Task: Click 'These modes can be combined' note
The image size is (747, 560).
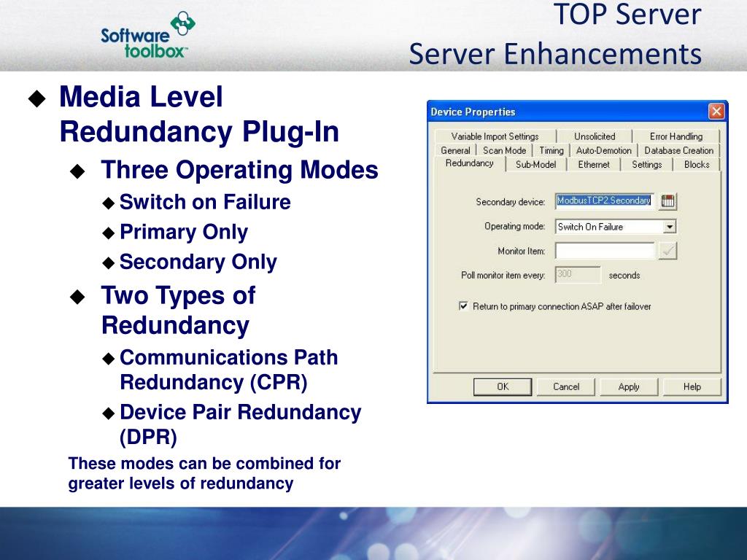Action: pos(204,473)
